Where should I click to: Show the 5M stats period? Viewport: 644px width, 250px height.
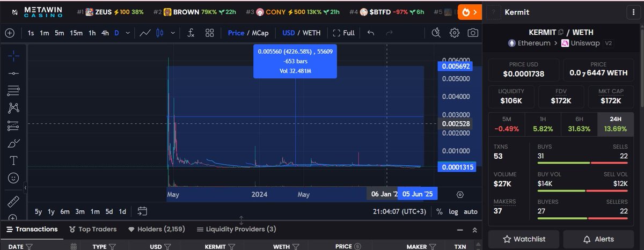(506, 124)
